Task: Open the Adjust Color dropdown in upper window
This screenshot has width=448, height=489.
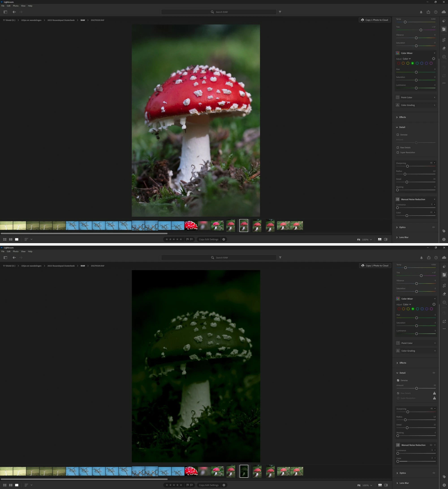Action: click(x=407, y=59)
